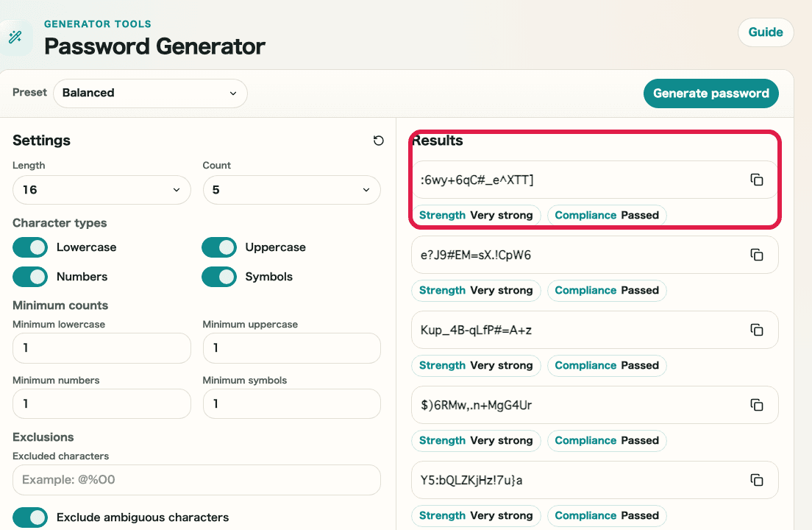Toggle the Symbols character switch
812x530 pixels.
tap(219, 277)
